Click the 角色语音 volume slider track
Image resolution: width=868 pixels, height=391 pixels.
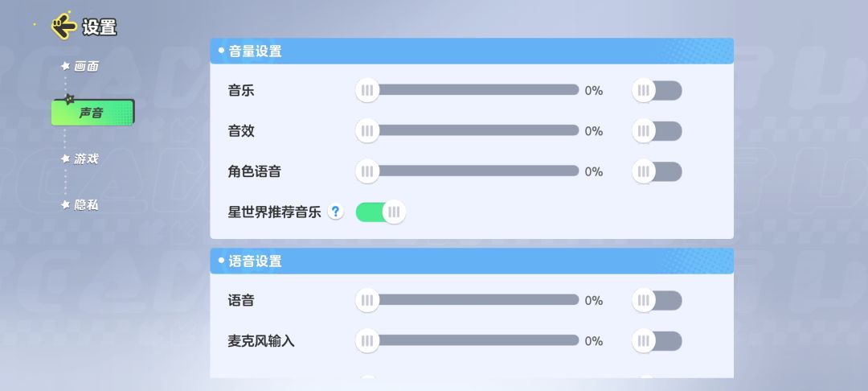[x=474, y=171]
